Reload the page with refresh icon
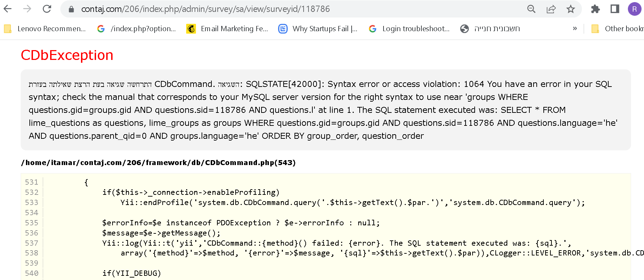This screenshot has width=644, height=280. coord(47,9)
